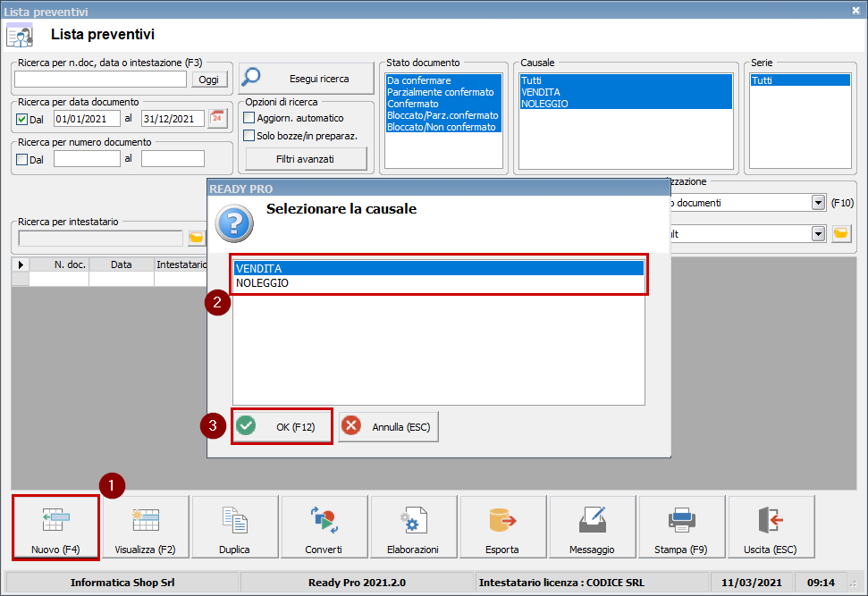The image size is (868, 596).
Task: Open the F10 dropdown on the right
Action: [x=817, y=202]
